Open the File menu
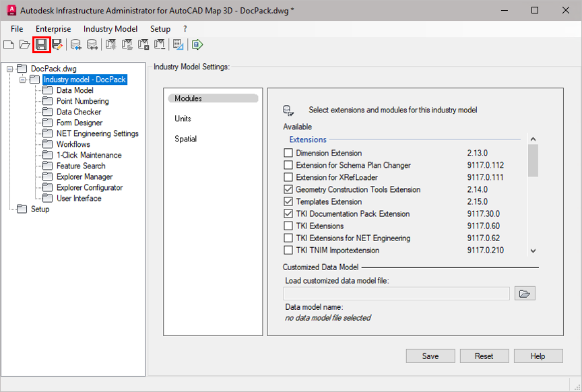This screenshot has width=582, height=392. click(17, 29)
